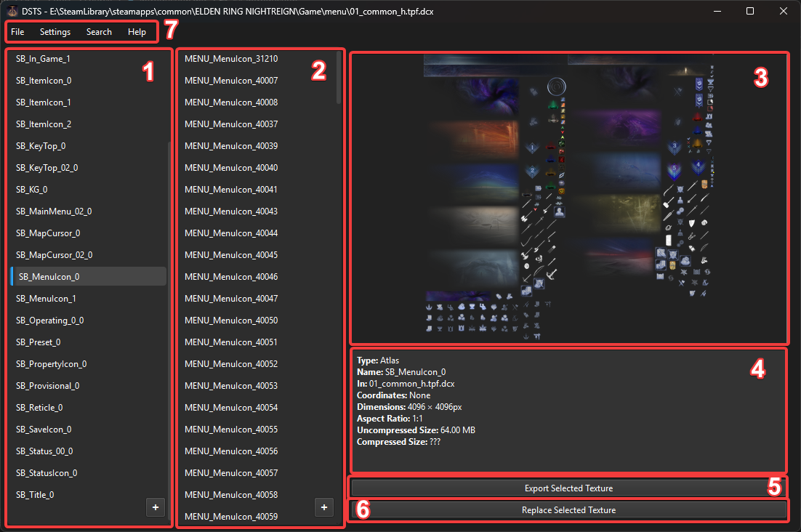Select MENU_MenuIcon_31210 texture
This screenshot has width=801, height=532.
pyautogui.click(x=257, y=59)
